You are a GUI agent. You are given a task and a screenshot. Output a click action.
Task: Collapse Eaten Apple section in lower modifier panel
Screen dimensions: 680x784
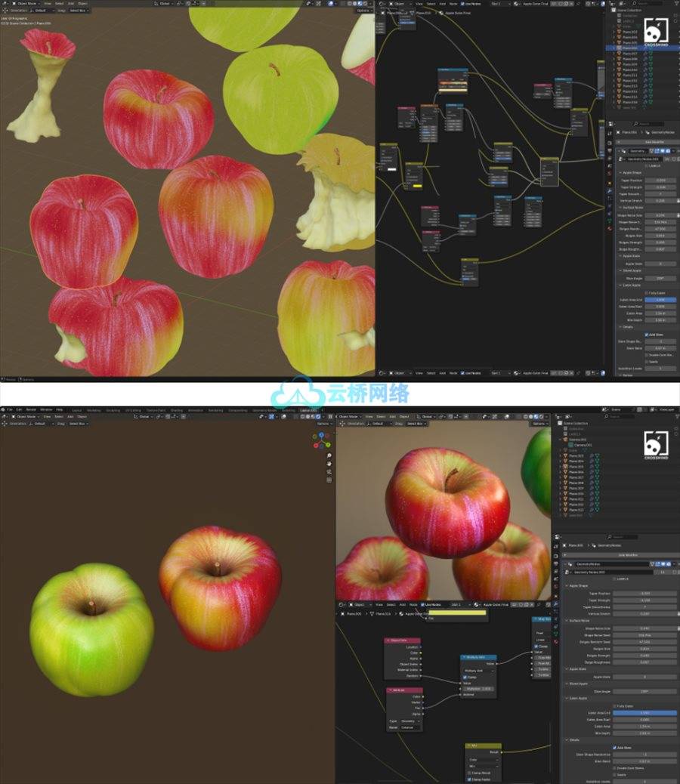(567, 698)
